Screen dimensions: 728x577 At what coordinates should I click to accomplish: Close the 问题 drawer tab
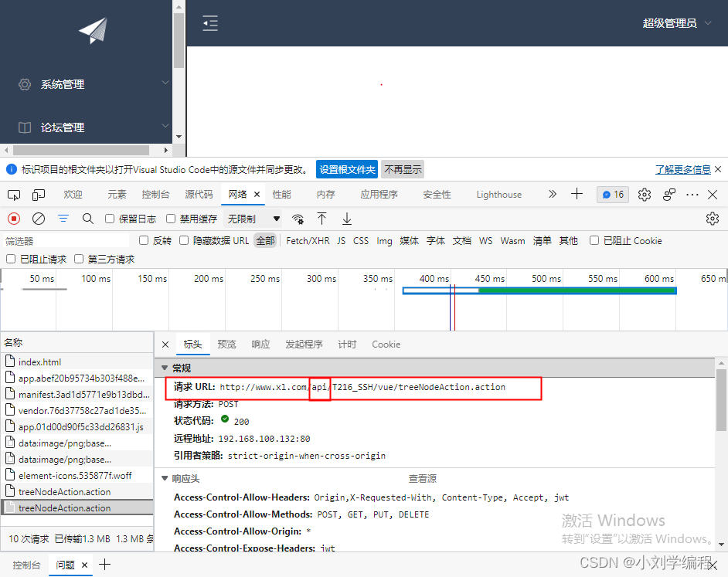click(x=84, y=565)
